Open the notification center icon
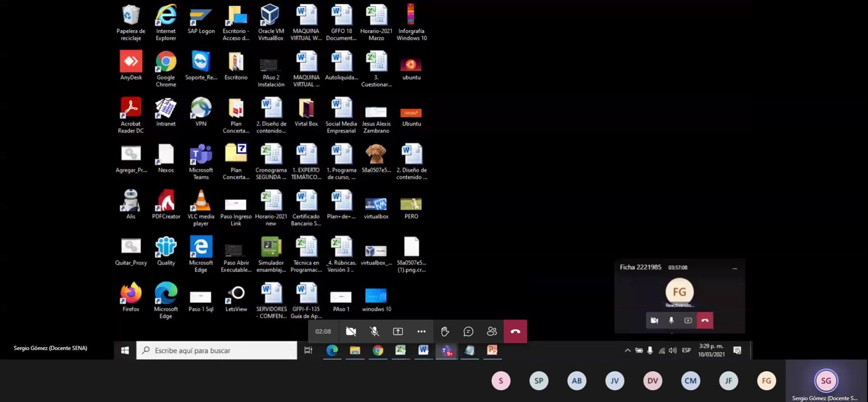Viewport: 868px width, 402px height. point(737,351)
